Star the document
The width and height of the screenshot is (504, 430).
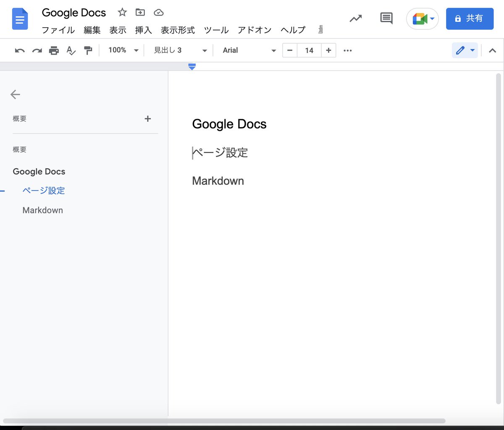click(x=122, y=12)
